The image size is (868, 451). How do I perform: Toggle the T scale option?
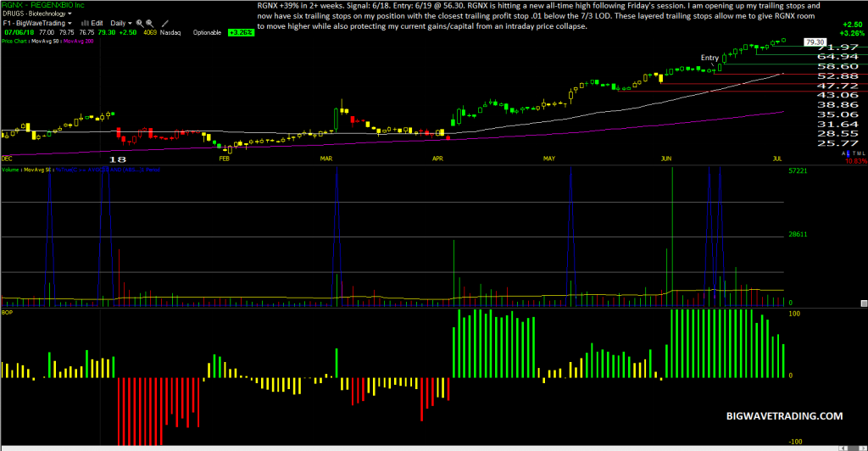click(x=854, y=153)
